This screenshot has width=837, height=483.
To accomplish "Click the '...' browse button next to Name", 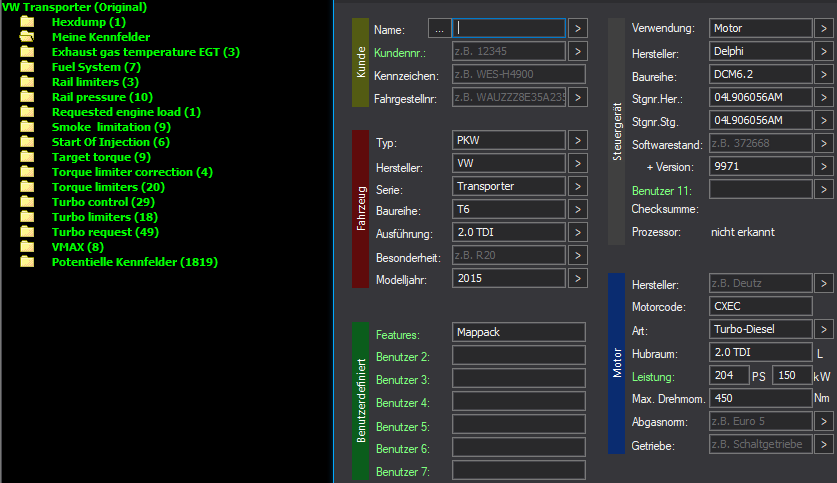I will (x=439, y=28).
